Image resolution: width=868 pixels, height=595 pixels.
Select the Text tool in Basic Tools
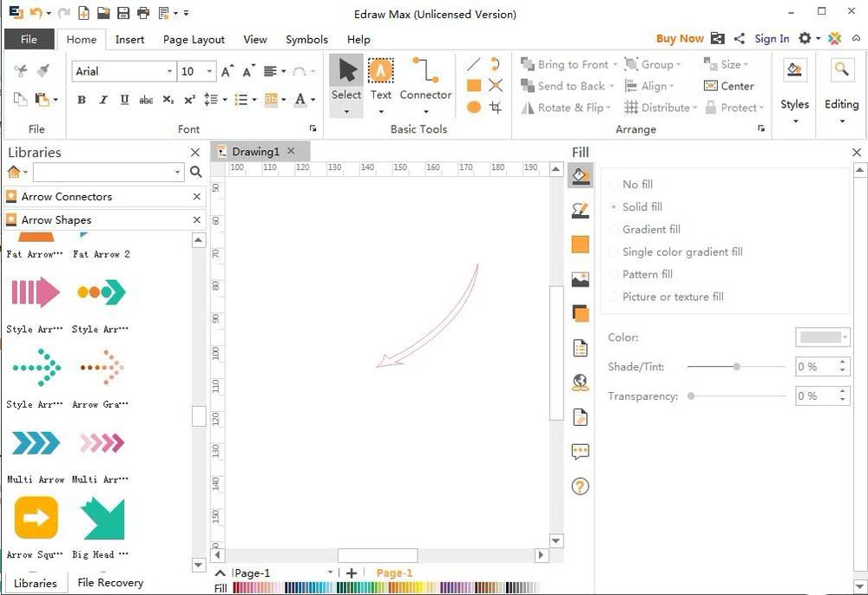(381, 79)
